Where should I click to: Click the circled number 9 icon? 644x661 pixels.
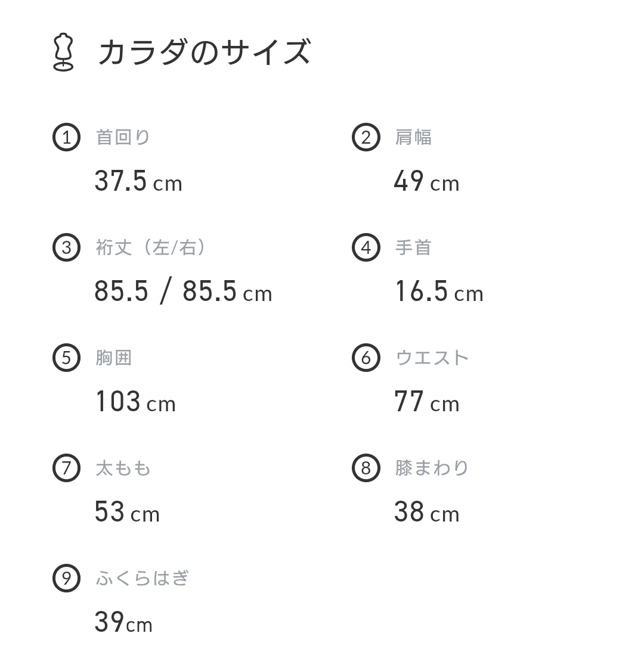coord(66,578)
